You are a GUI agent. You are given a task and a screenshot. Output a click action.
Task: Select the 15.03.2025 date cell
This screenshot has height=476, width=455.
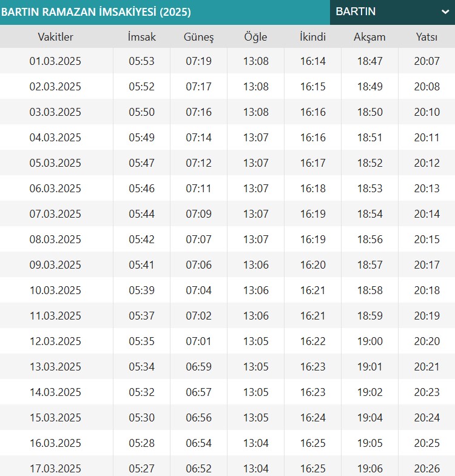point(55,418)
